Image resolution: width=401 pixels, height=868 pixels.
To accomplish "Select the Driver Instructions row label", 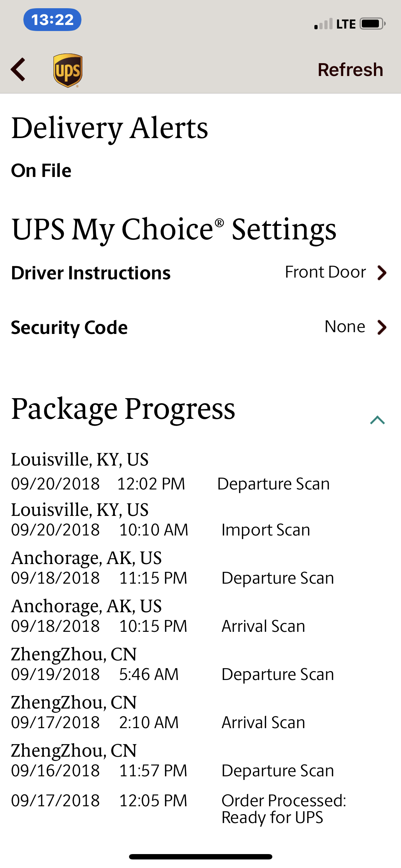I will click(91, 273).
